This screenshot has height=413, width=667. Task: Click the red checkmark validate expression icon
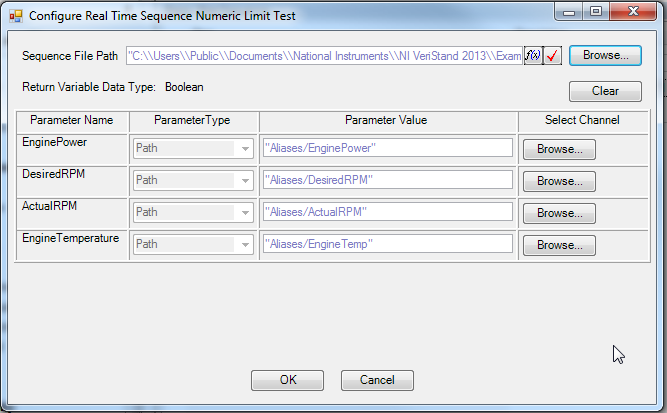click(x=552, y=56)
